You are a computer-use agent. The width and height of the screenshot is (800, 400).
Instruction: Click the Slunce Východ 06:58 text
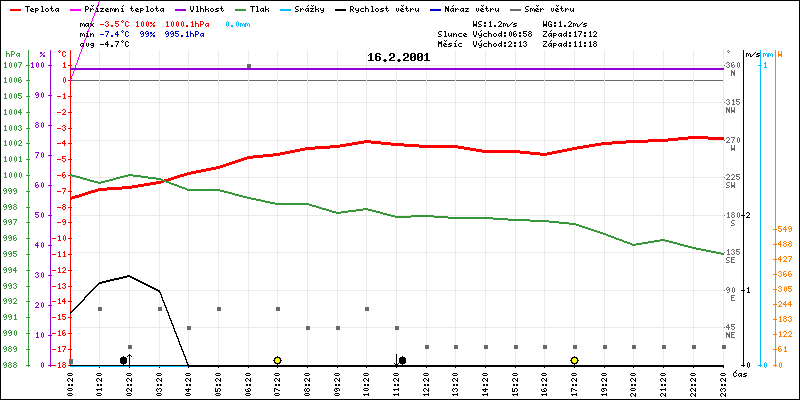point(476,33)
